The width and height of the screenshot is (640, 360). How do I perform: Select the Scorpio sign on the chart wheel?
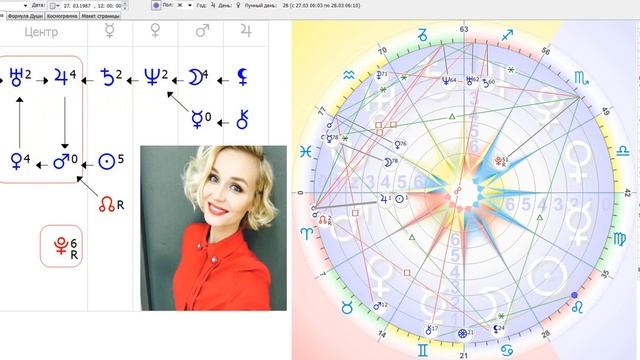tap(581, 78)
